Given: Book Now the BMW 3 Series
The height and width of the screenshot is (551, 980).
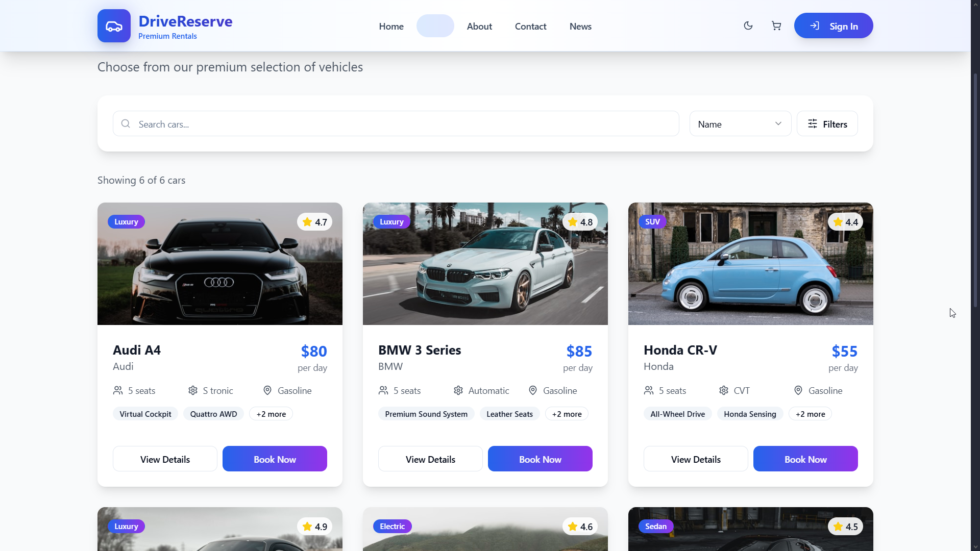Looking at the screenshot, I should coord(540,459).
